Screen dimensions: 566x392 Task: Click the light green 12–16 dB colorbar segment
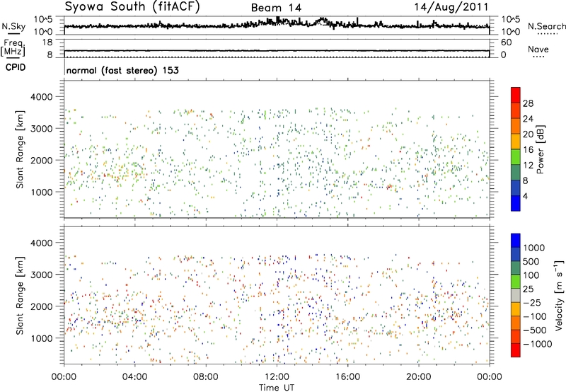516,157
